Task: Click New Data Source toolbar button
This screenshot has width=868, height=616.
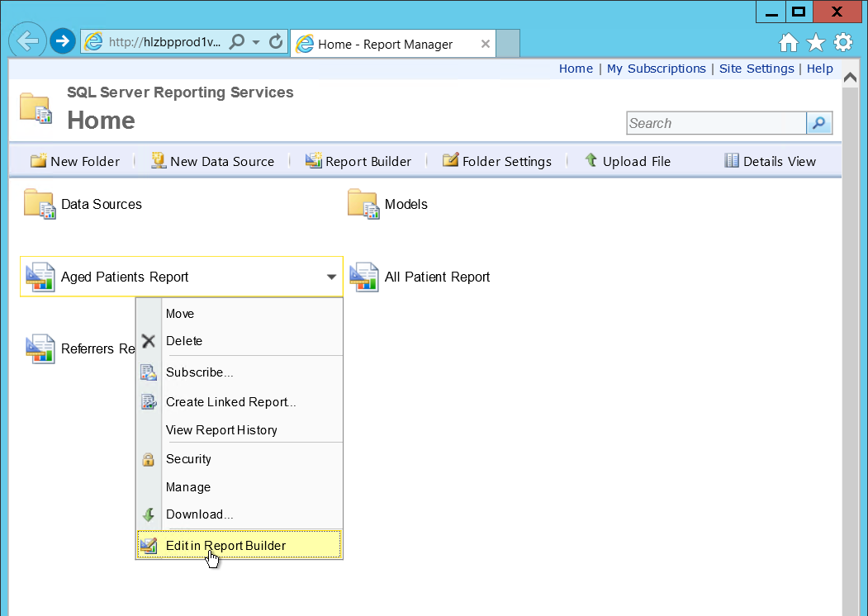Action: point(212,161)
